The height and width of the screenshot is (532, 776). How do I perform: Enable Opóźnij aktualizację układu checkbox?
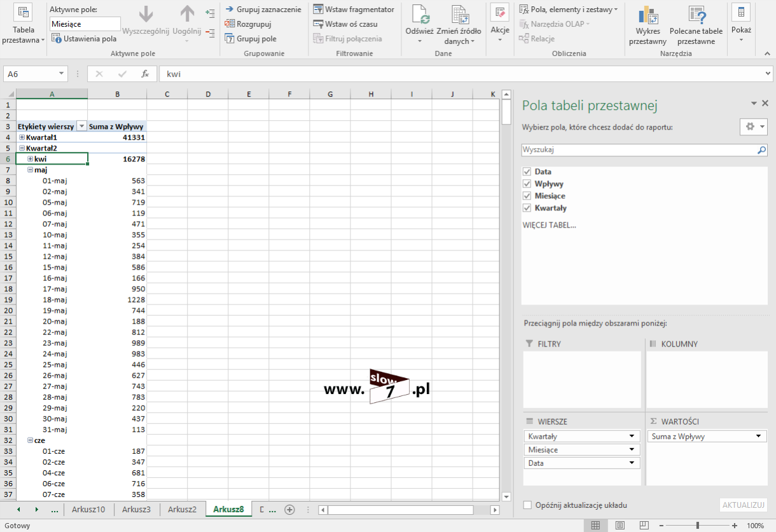527,505
